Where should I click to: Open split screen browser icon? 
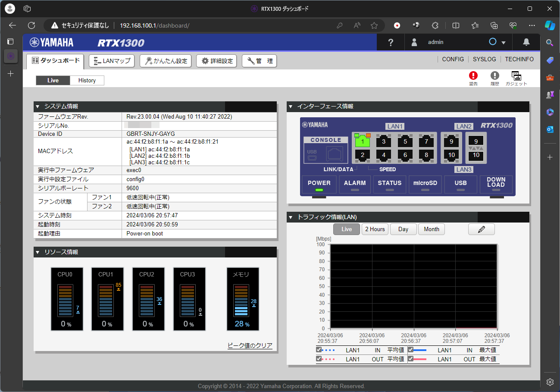point(456,25)
